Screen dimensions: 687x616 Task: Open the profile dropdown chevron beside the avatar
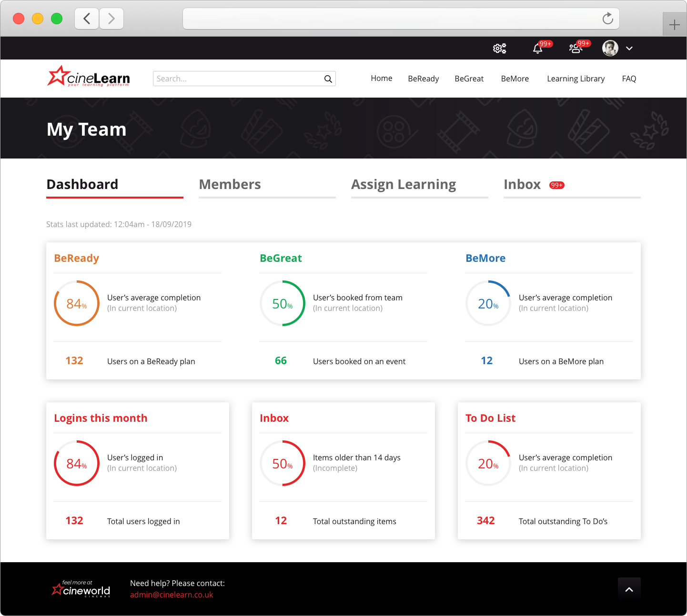click(x=629, y=49)
